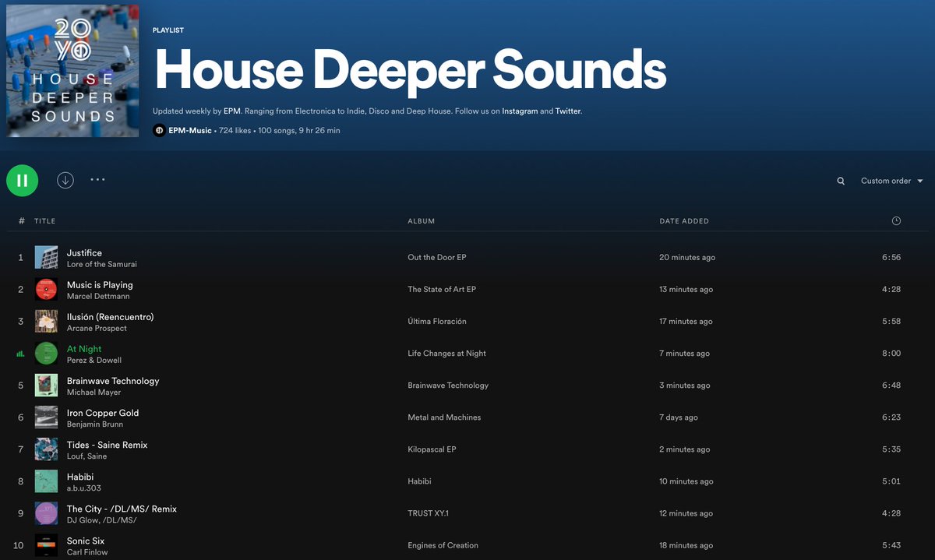
Task: Select the track title Justifice
Action: point(84,253)
